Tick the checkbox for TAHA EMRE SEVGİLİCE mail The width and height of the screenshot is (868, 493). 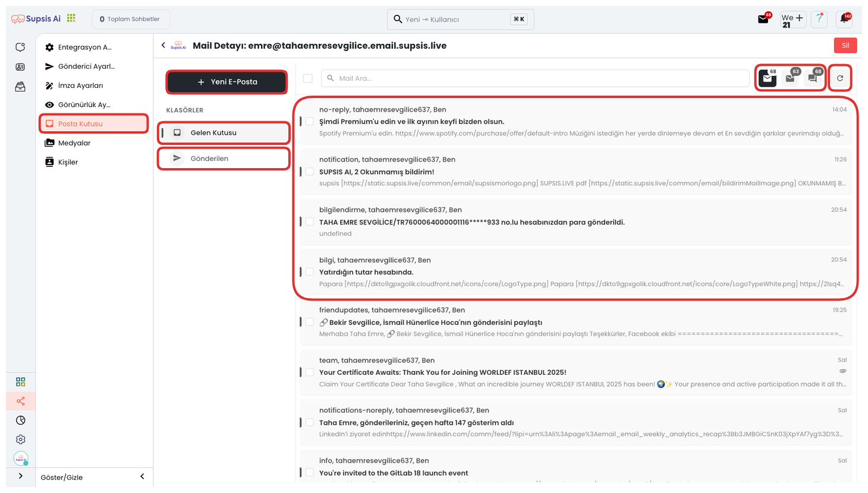pos(310,222)
